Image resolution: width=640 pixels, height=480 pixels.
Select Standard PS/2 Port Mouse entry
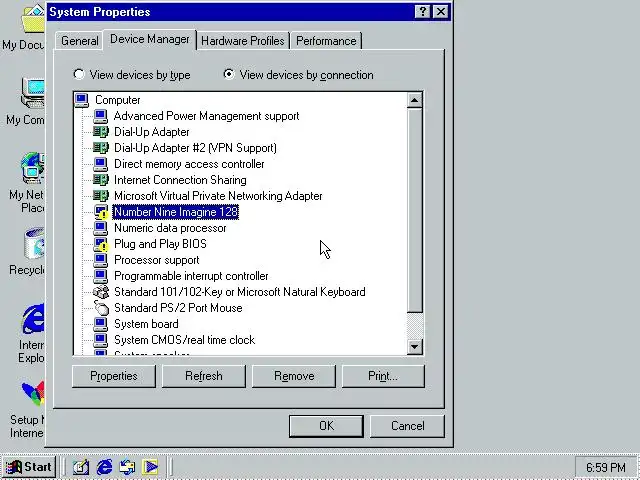click(x=178, y=308)
